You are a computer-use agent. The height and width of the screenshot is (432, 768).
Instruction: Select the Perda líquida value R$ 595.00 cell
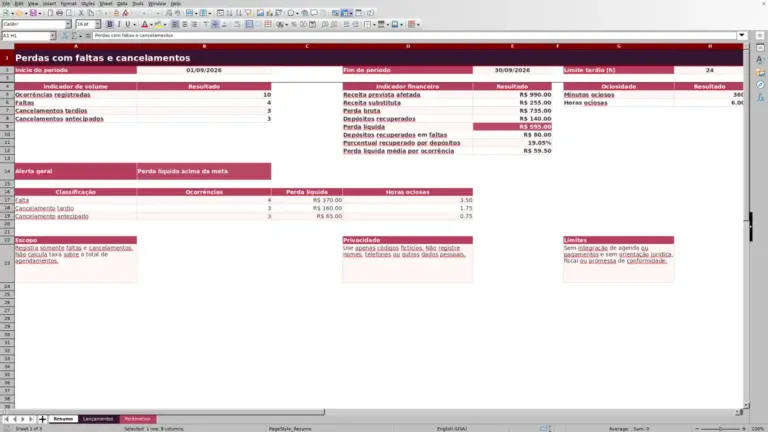[512, 127]
